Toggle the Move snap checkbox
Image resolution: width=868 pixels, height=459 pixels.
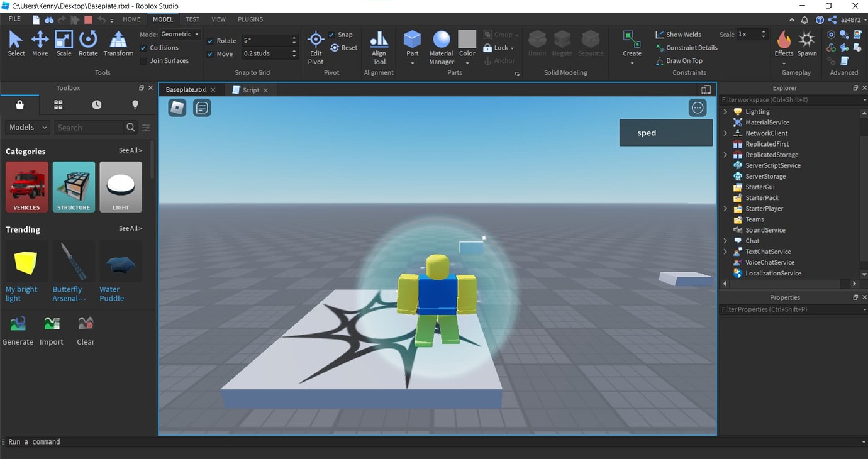pos(210,54)
